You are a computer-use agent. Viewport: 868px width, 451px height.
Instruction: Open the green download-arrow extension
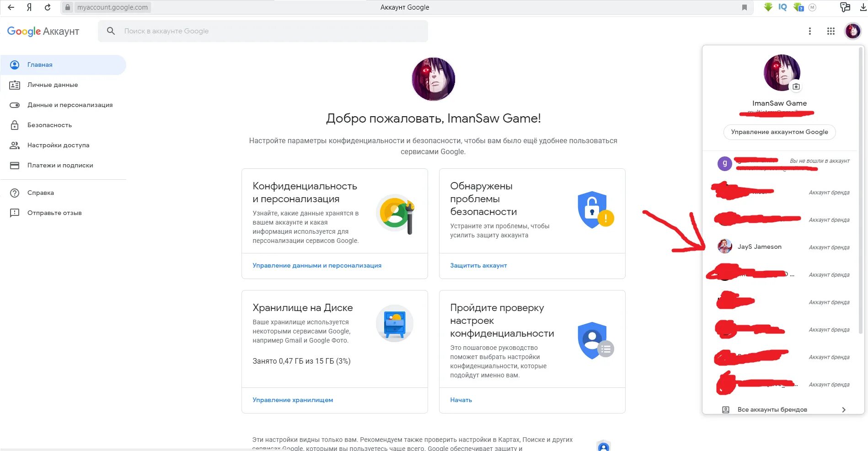click(x=768, y=7)
